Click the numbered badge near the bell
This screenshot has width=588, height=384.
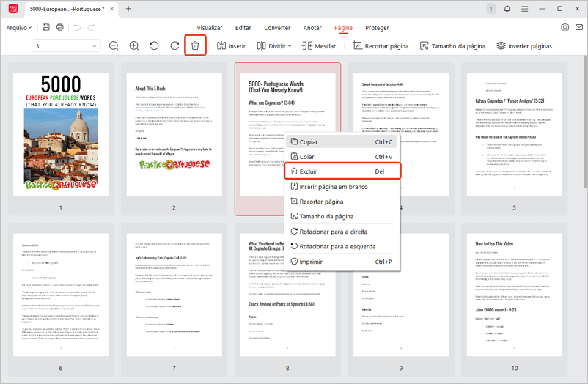[491, 9]
